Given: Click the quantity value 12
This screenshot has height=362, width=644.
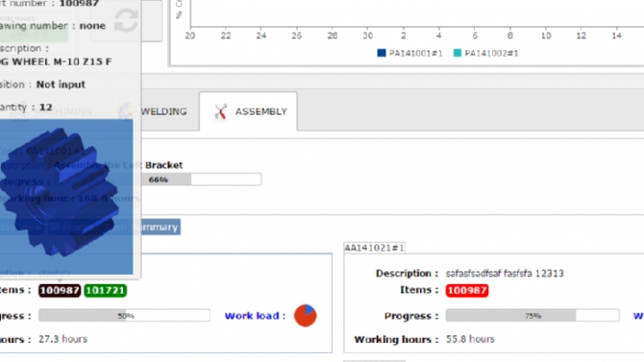Looking at the screenshot, I should pyautogui.click(x=46, y=108).
